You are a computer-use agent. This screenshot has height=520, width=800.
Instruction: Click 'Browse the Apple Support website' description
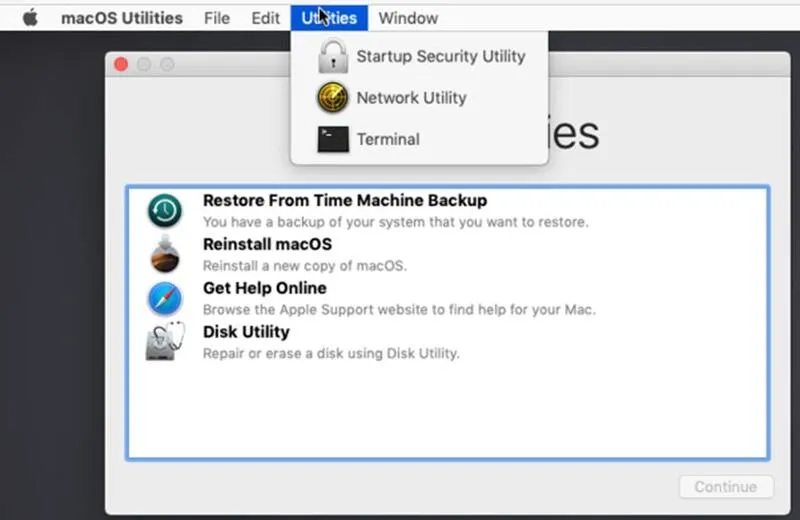(x=399, y=310)
